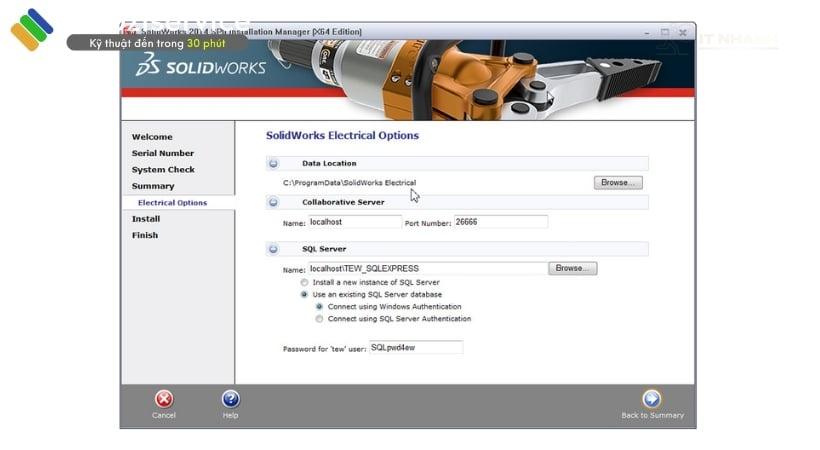
Task: Open the System Check step
Action: [163, 170]
